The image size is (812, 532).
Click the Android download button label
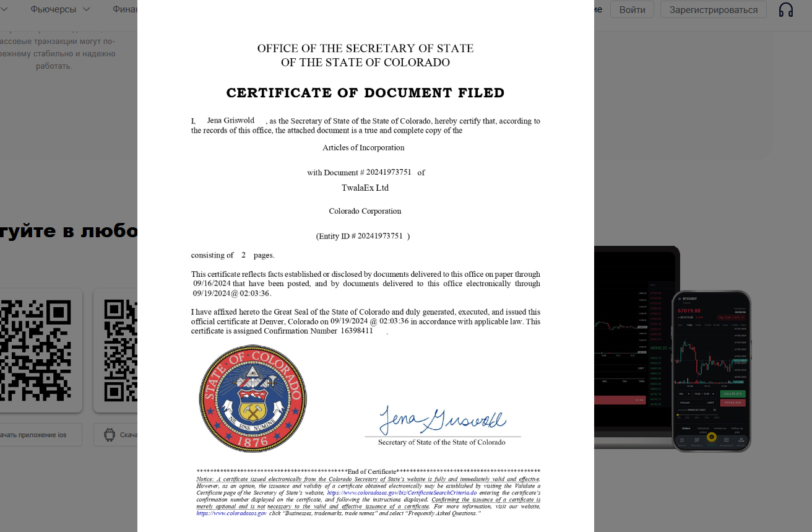129,435
